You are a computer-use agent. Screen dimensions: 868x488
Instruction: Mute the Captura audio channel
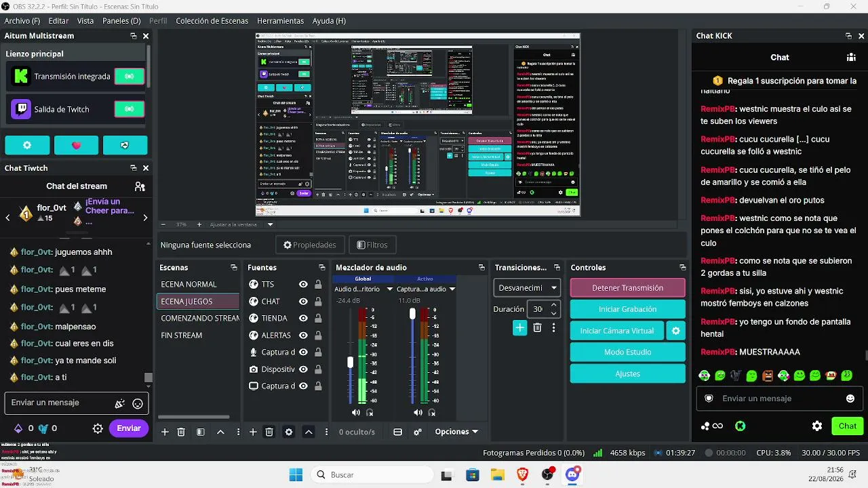pos(418,413)
